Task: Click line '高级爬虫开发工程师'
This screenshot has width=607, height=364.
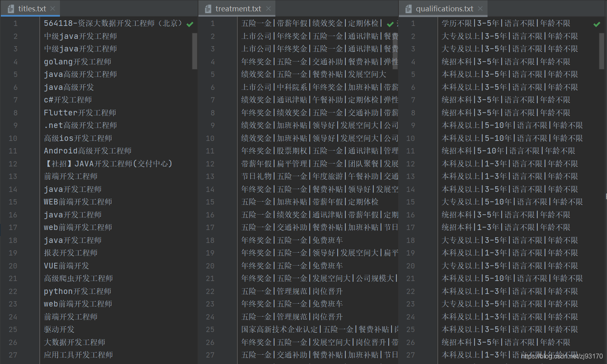Action: (x=78, y=279)
